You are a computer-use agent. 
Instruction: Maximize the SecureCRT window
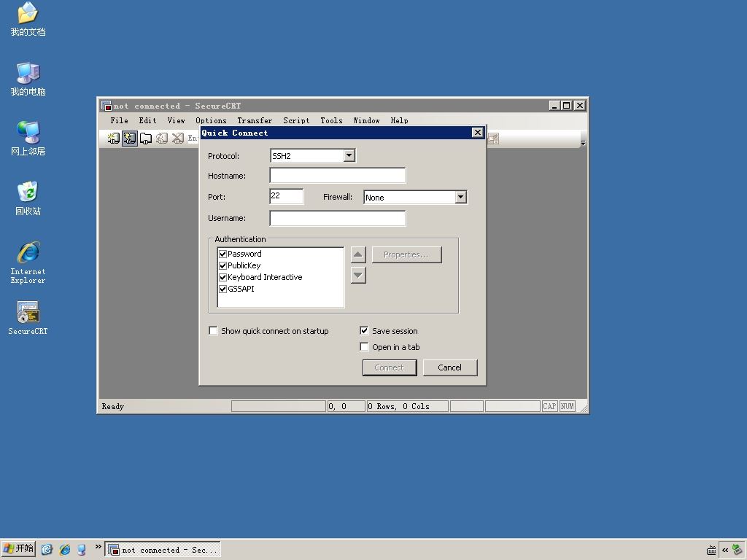click(566, 106)
